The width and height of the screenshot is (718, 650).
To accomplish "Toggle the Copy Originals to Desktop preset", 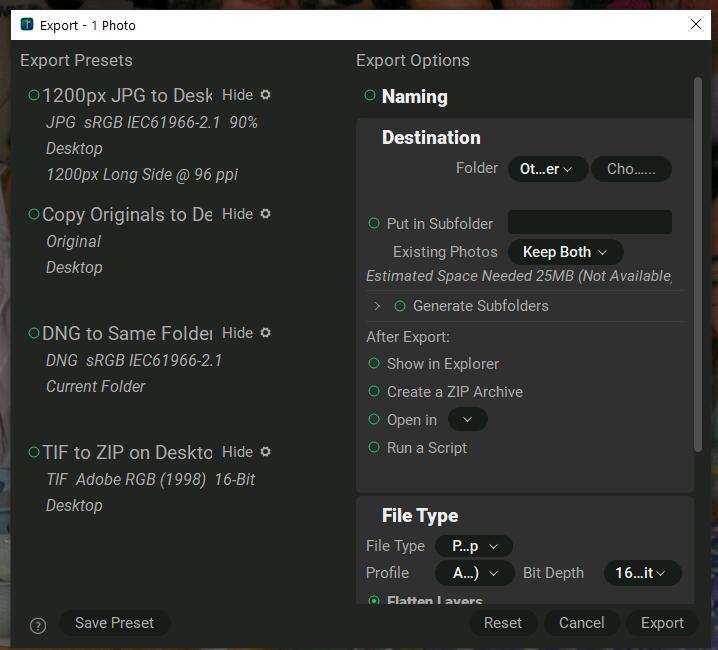I will pyautogui.click(x=35, y=214).
